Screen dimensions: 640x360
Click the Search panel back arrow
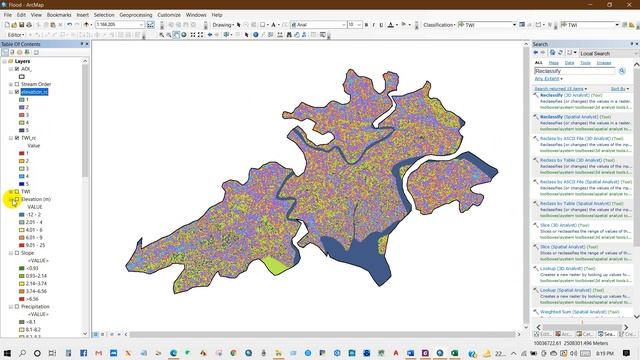pyautogui.click(x=536, y=53)
